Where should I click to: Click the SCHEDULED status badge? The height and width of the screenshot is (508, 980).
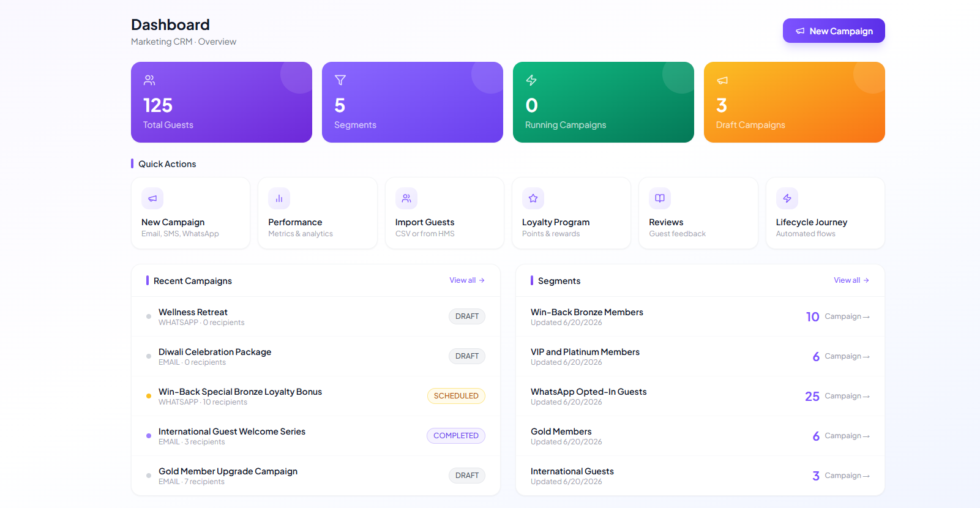(x=456, y=396)
